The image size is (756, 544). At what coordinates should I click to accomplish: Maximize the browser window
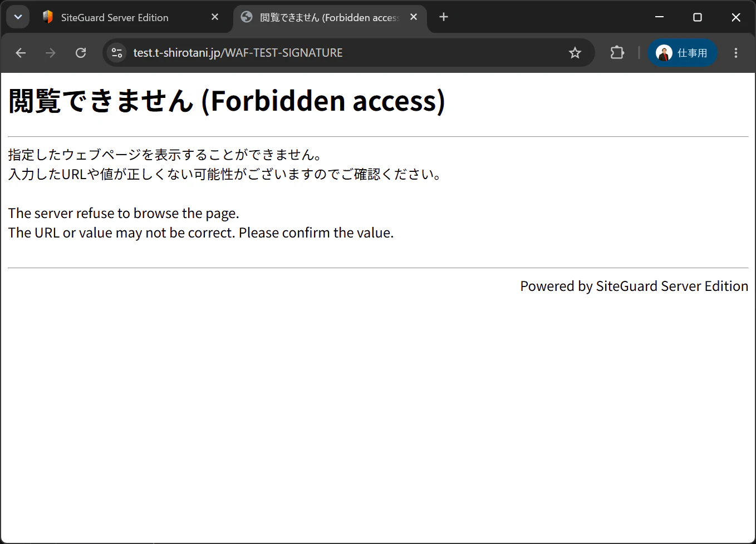click(x=698, y=17)
